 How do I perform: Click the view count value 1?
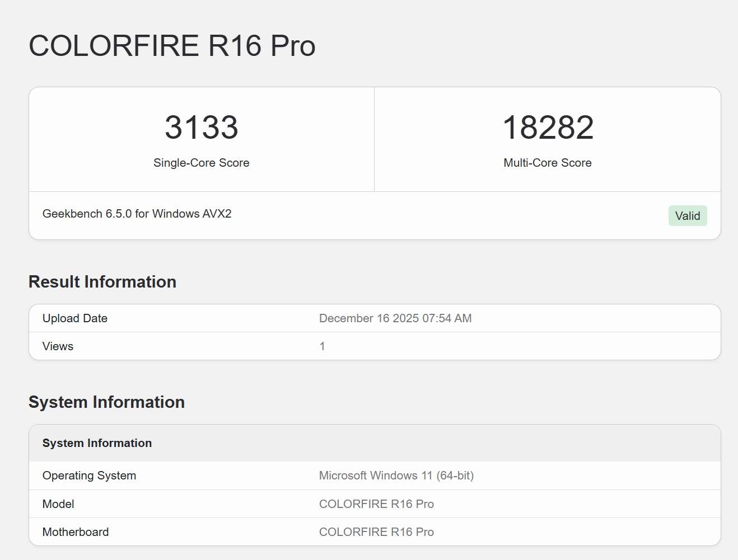click(x=322, y=346)
